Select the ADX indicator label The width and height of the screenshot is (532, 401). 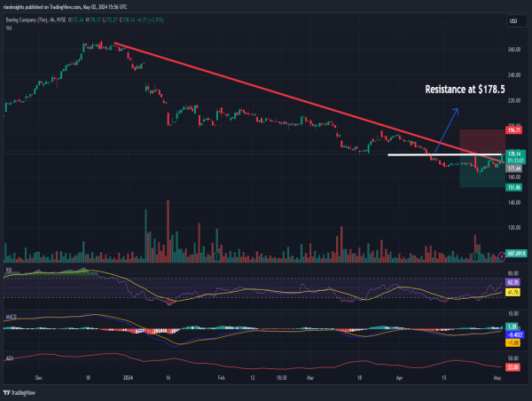[10, 358]
